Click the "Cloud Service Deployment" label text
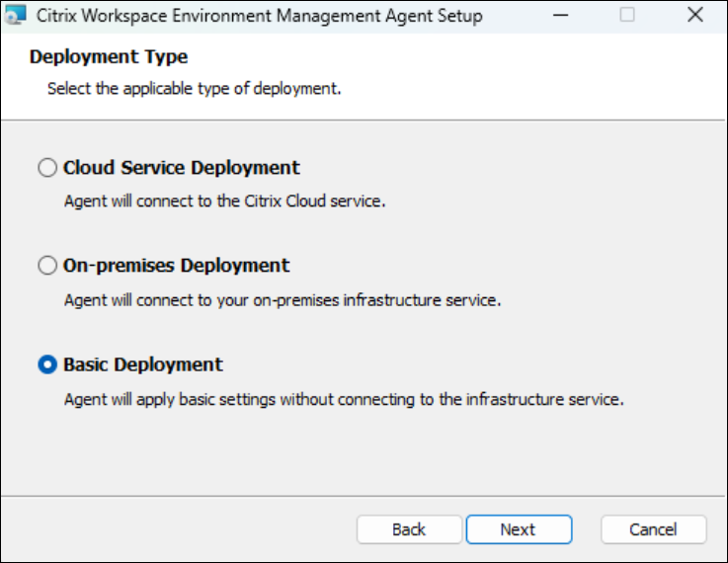 tap(182, 168)
